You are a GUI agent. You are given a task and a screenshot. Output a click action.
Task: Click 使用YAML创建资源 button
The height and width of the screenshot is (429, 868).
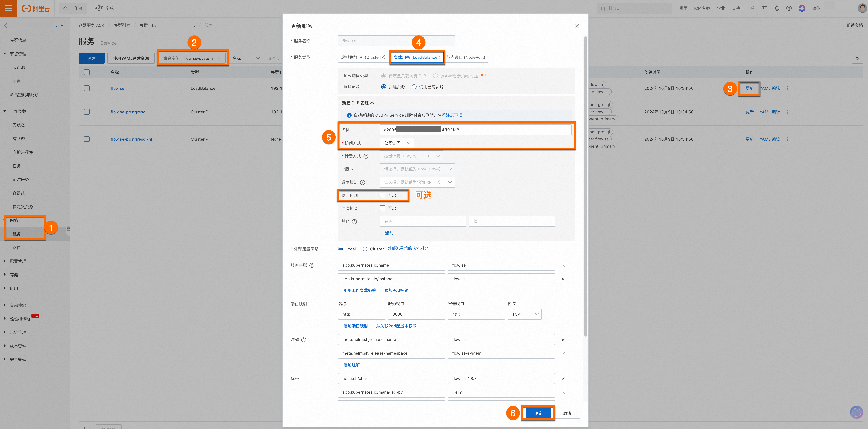pyautogui.click(x=131, y=58)
